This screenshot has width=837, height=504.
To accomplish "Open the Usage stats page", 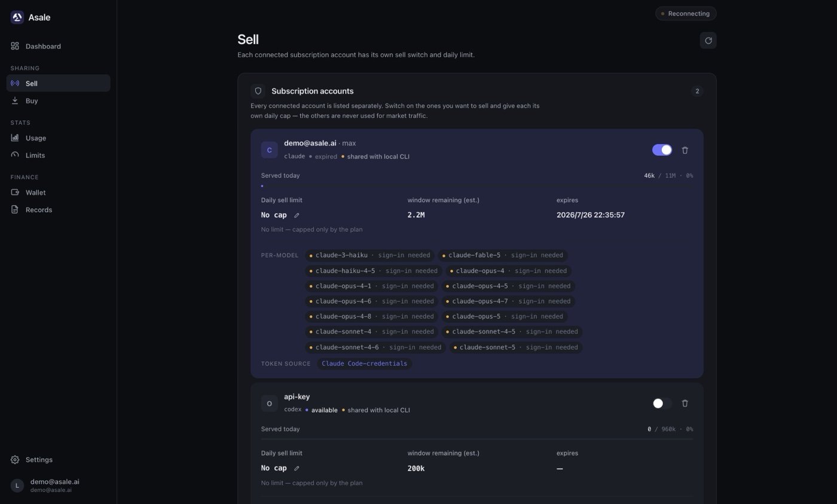I will tap(59, 138).
